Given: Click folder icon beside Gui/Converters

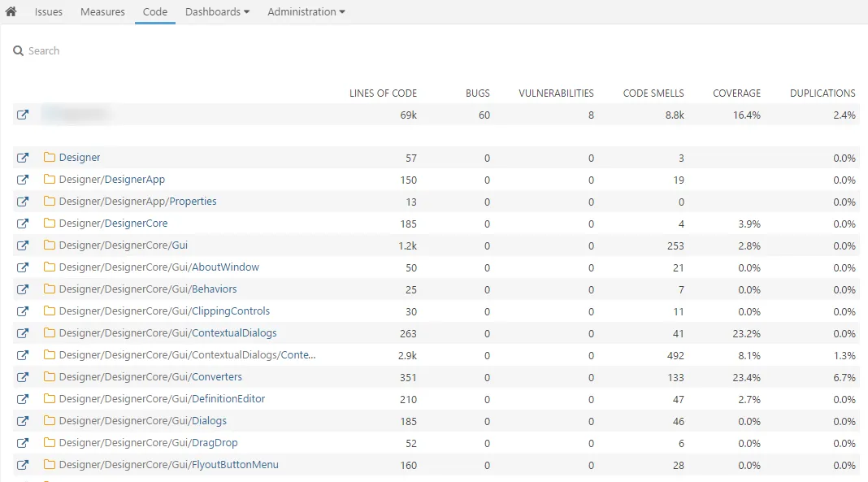Looking at the screenshot, I should (x=50, y=376).
